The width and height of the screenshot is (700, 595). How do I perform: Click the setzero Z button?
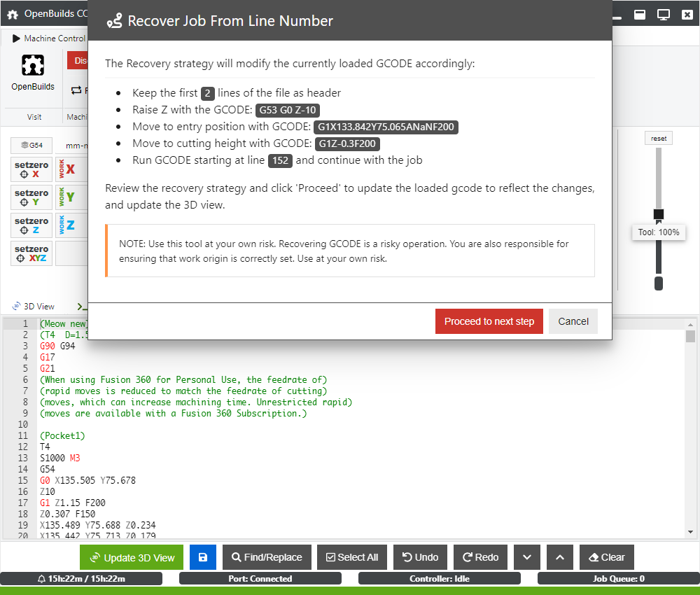[31, 225]
